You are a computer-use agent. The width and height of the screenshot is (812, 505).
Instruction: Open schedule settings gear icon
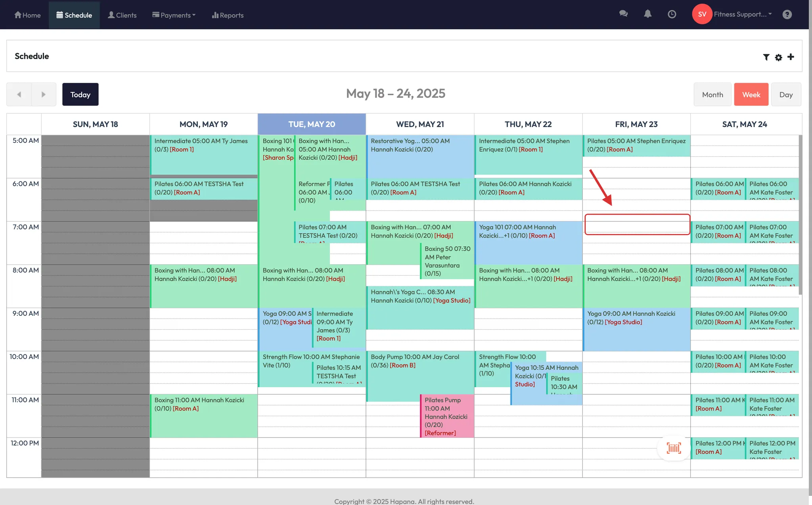click(778, 57)
